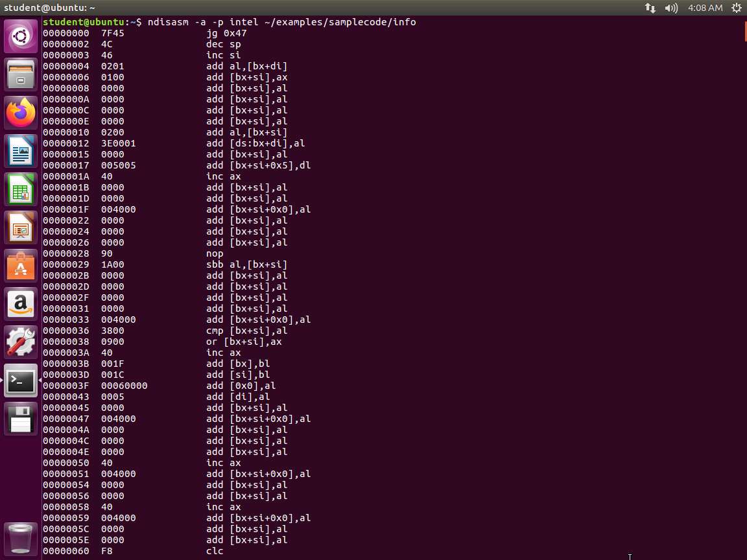
Task: Click the 'student@ubuntu: ~' window title
Action: 50,8
